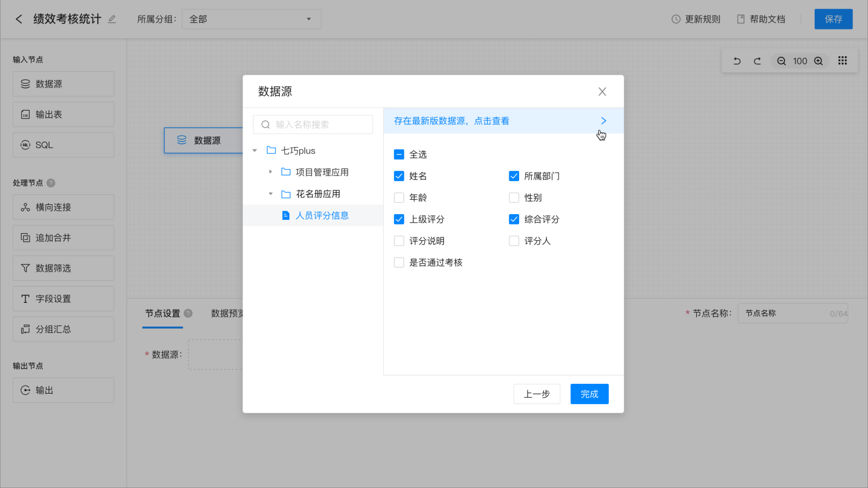The width and height of the screenshot is (868, 488).
Task: Uncheck the 综合评分 field checkbox
Action: [x=514, y=219]
